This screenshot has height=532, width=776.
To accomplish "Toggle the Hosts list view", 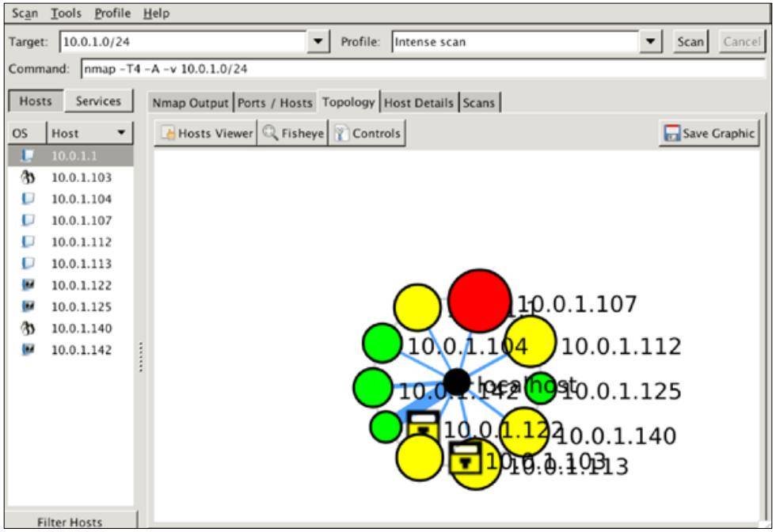I will coord(36,101).
